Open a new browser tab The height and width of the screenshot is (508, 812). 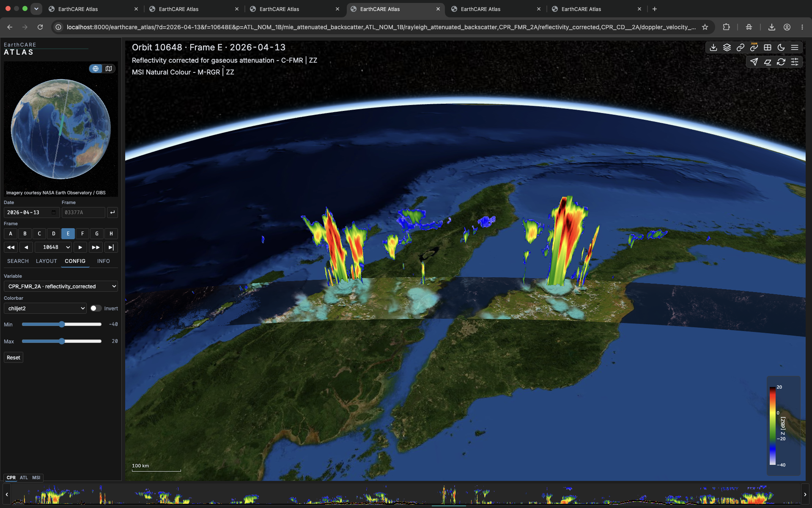point(655,9)
